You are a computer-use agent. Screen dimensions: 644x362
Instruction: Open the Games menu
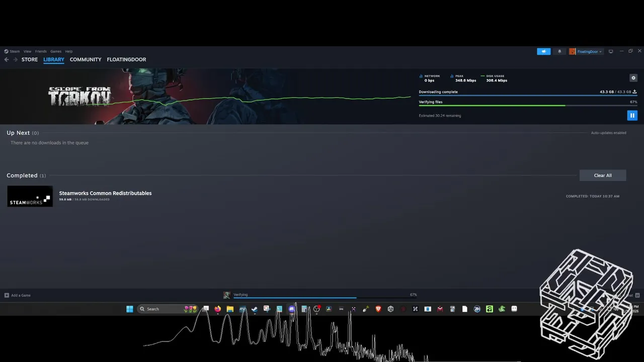click(56, 51)
